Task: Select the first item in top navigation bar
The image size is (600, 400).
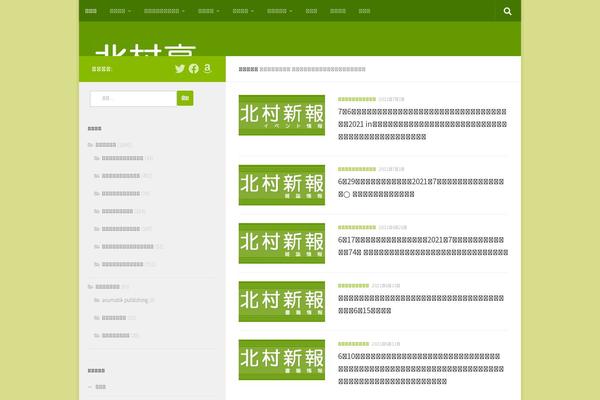Action: (x=91, y=11)
